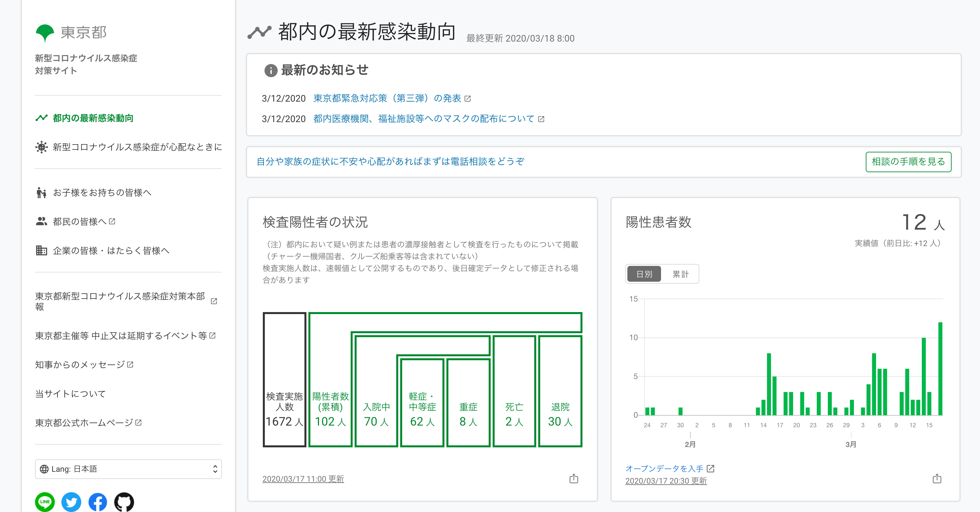Open the LINE social icon
The height and width of the screenshot is (512, 980).
[x=45, y=502]
